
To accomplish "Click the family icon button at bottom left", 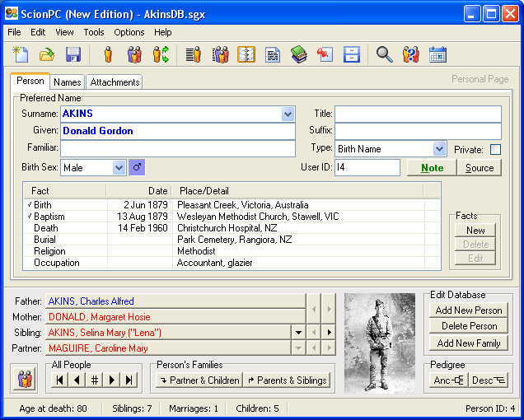I will tap(25, 379).
